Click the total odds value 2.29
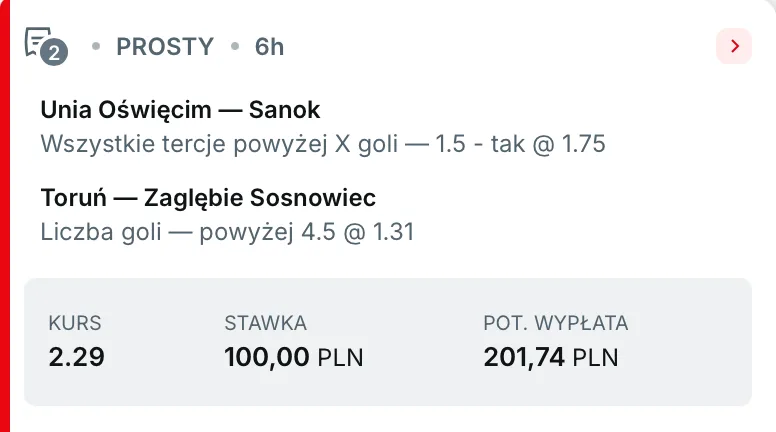This screenshot has height=432, width=776. coord(77,357)
